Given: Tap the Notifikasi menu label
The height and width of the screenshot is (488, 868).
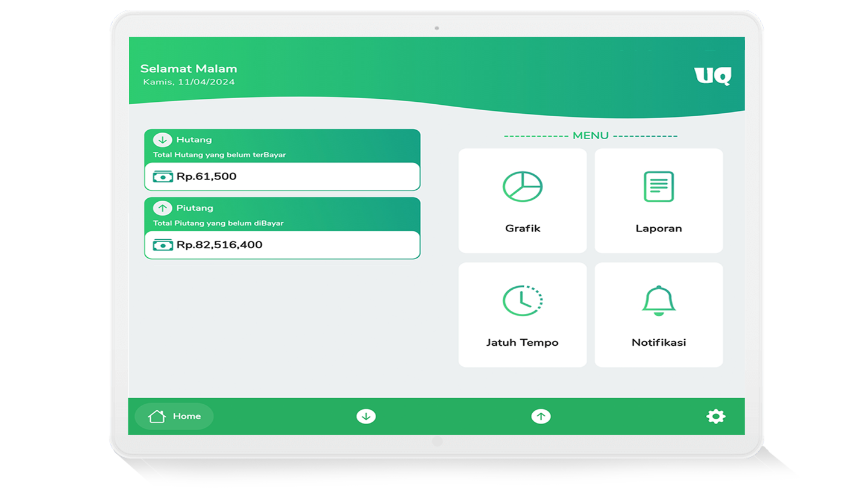Looking at the screenshot, I should (658, 342).
